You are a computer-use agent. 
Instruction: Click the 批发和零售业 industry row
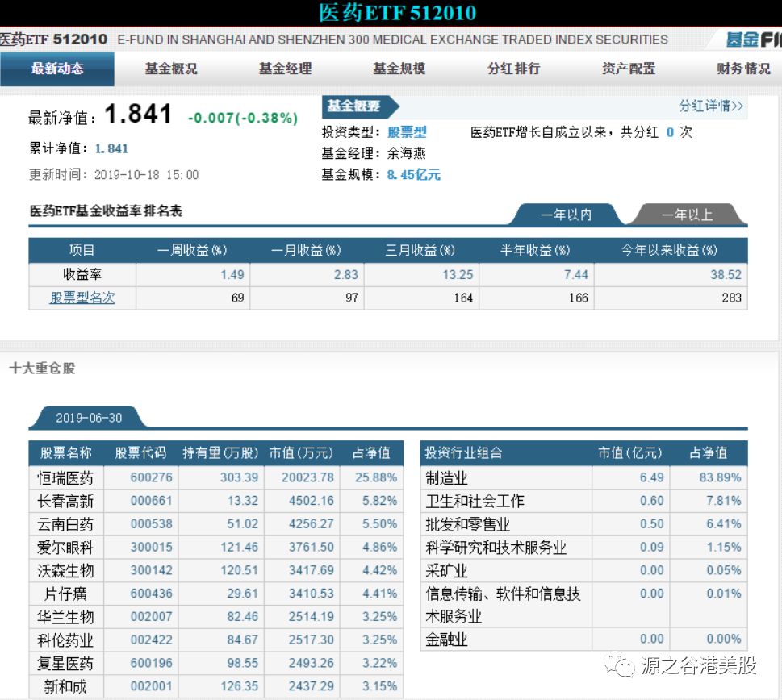[x=584, y=524]
